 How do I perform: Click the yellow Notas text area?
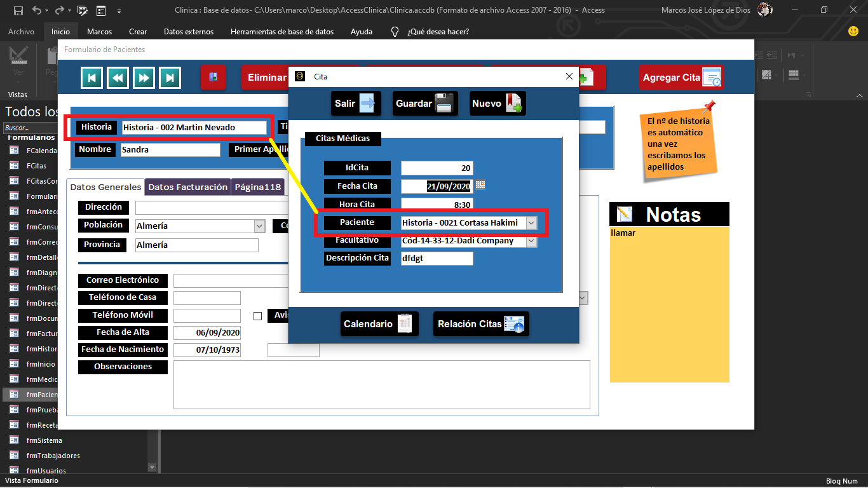(670, 304)
